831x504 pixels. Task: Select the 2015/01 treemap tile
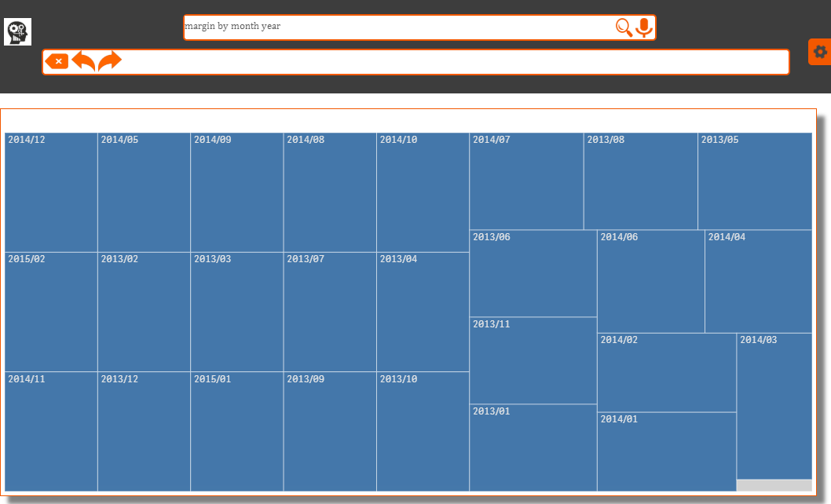click(237, 432)
